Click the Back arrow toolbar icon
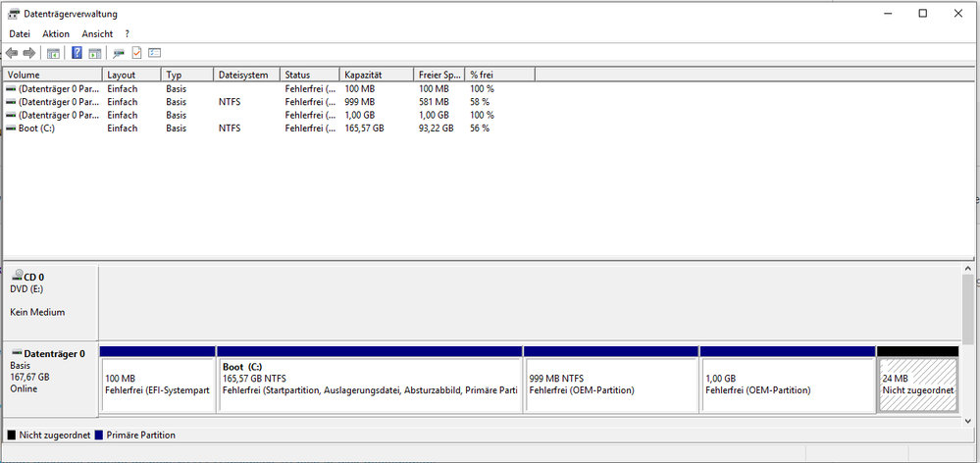Image resolution: width=980 pixels, height=463 pixels. pyautogui.click(x=12, y=53)
